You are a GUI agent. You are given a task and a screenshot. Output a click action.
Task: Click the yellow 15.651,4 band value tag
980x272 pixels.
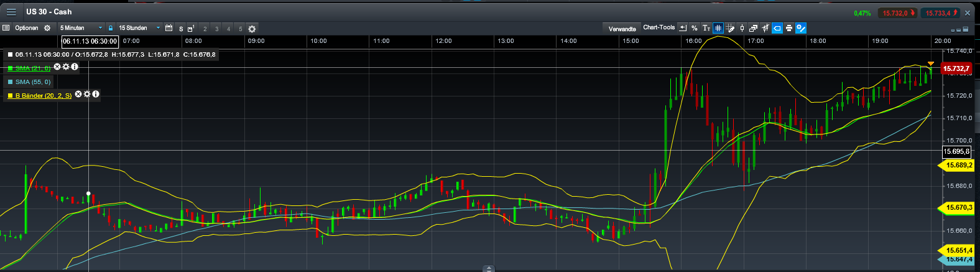pos(956,250)
